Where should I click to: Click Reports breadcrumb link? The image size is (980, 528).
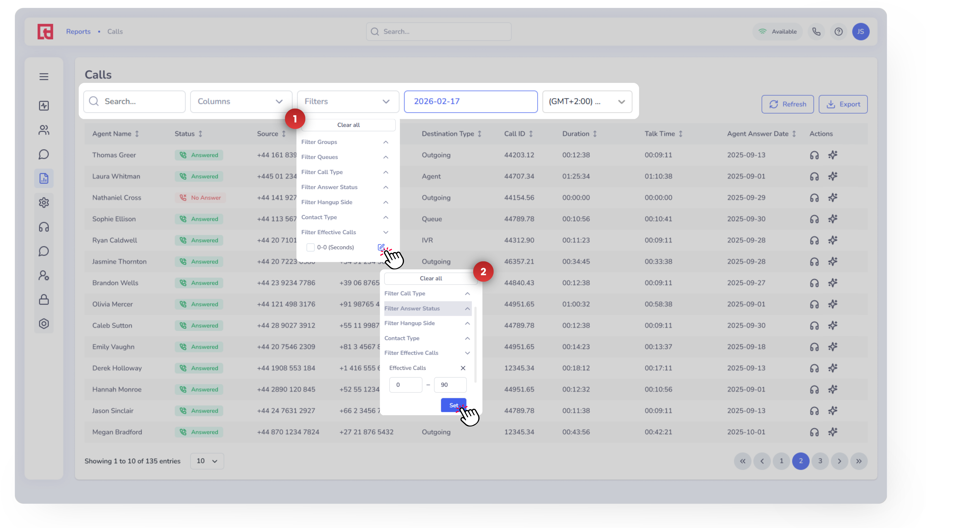78,32
